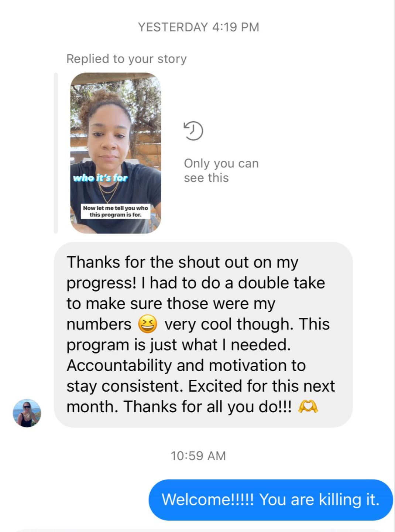
Task: Select the blue 'Welcome!!!!! You are killing it.' bubble
Action: click(x=271, y=499)
